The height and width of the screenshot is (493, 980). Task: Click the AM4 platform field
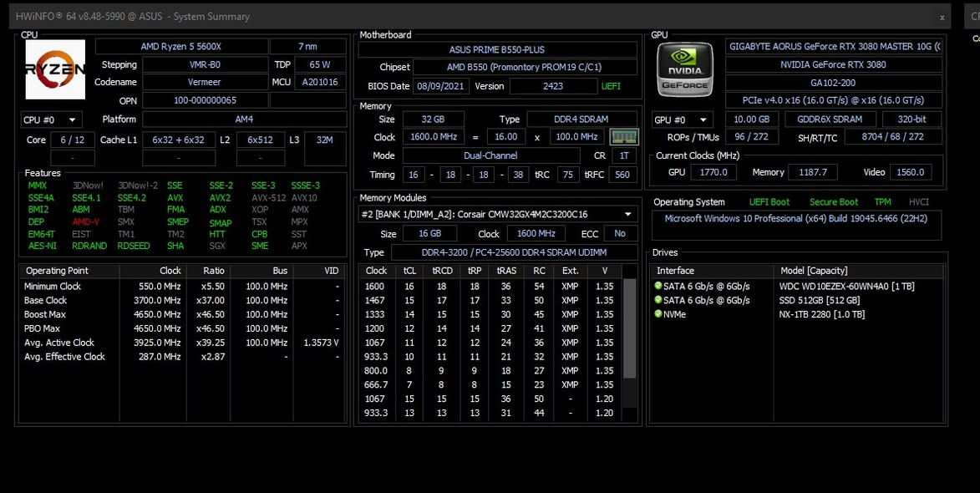[245, 119]
